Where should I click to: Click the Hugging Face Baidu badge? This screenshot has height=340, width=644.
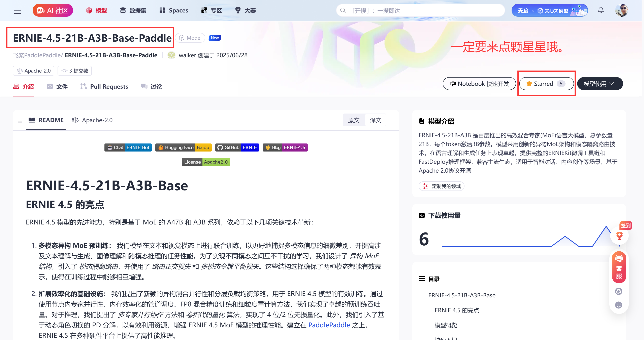click(x=183, y=147)
